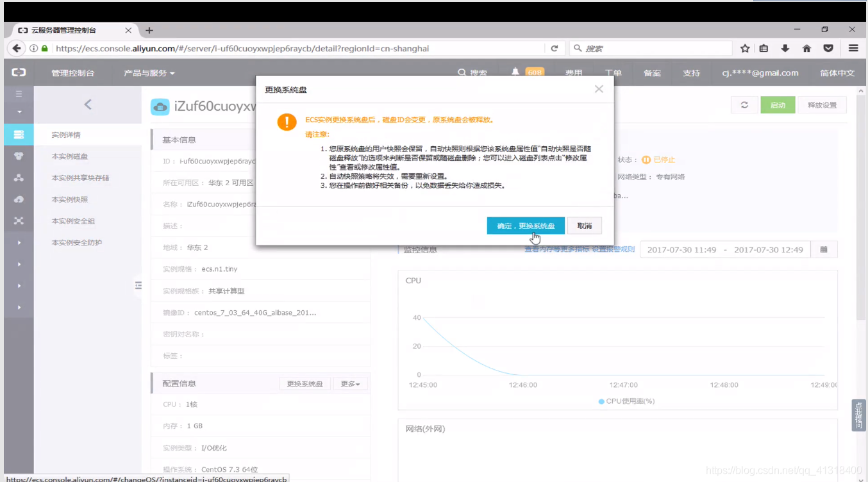This screenshot has height=482, width=868.
Task: Click the monitoring date range field
Action: point(725,249)
